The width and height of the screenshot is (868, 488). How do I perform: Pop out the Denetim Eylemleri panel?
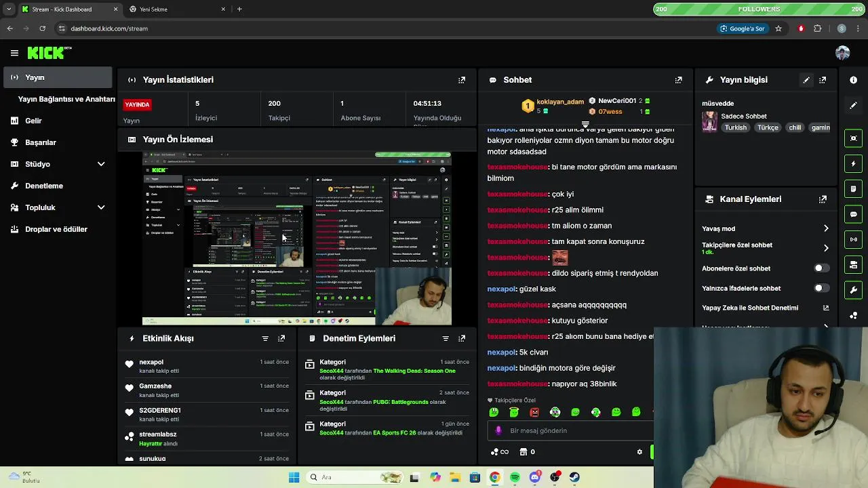462,338
